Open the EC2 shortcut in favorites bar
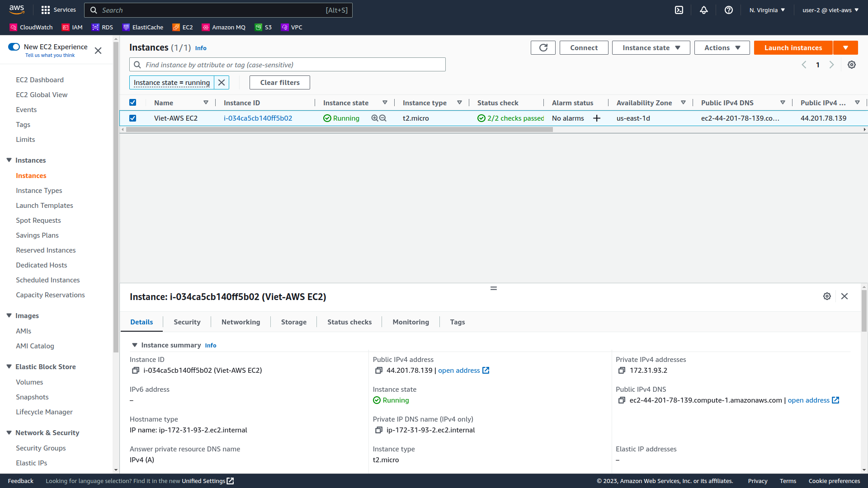Viewport: 868px width, 488px height. click(183, 27)
